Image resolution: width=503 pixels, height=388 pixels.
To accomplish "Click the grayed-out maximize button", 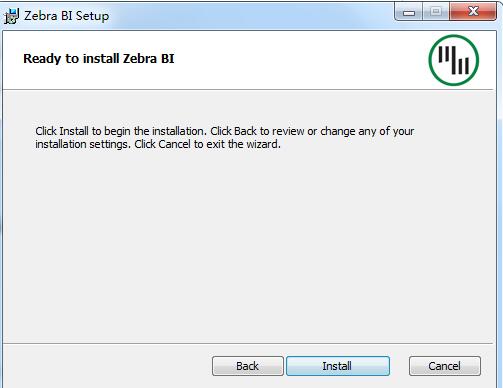I will coord(436,12).
